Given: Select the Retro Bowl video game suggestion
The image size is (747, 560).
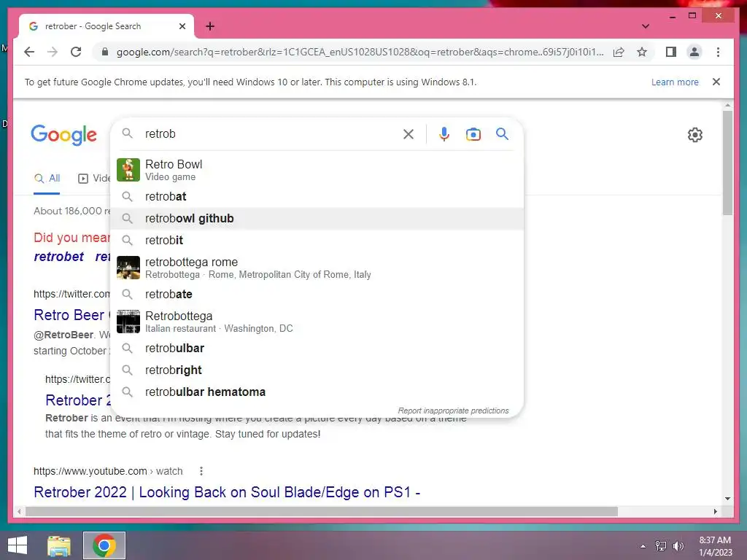Looking at the screenshot, I should tap(317, 170).
